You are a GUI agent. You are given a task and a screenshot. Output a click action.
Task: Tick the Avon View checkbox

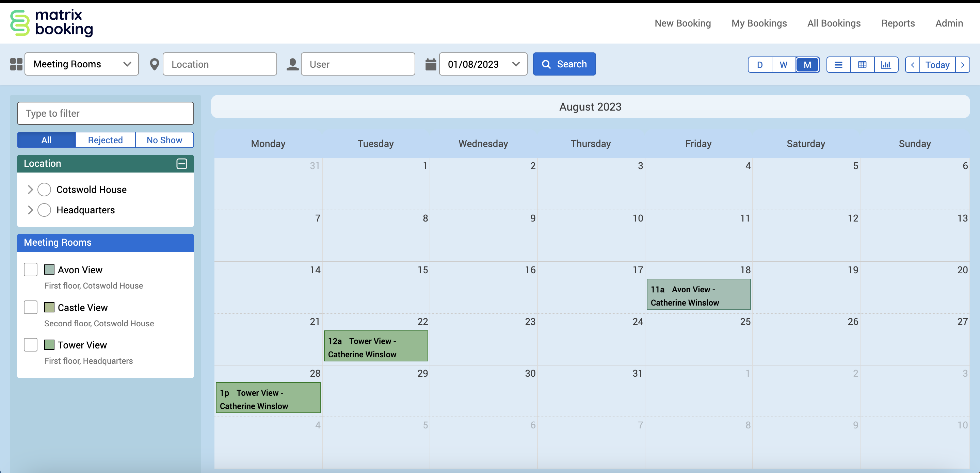(31, 270)
